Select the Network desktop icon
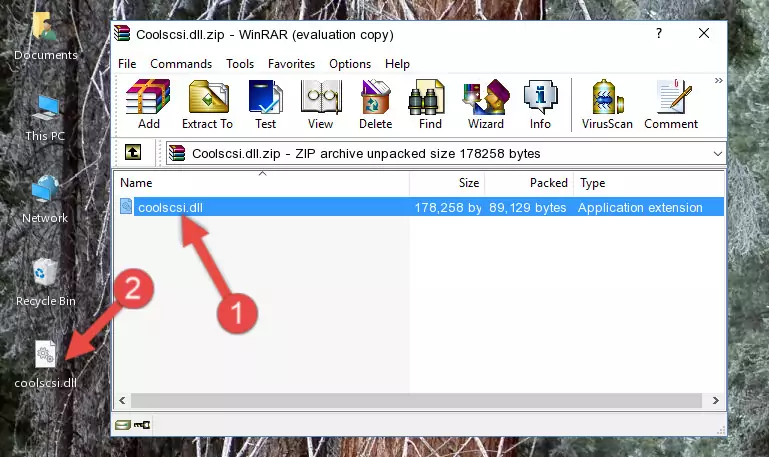769x457 pixels. click(x=45, y=199)
